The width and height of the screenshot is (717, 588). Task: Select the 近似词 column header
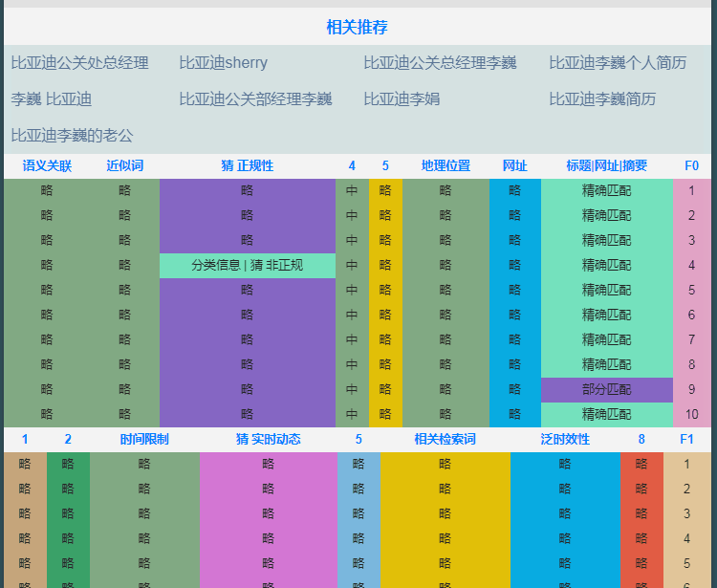pyautogui.click(x=125, y=166)
